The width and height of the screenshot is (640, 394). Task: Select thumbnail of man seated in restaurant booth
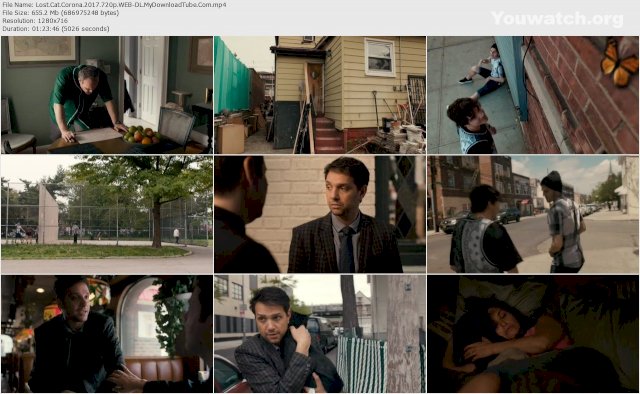[107, 334]
